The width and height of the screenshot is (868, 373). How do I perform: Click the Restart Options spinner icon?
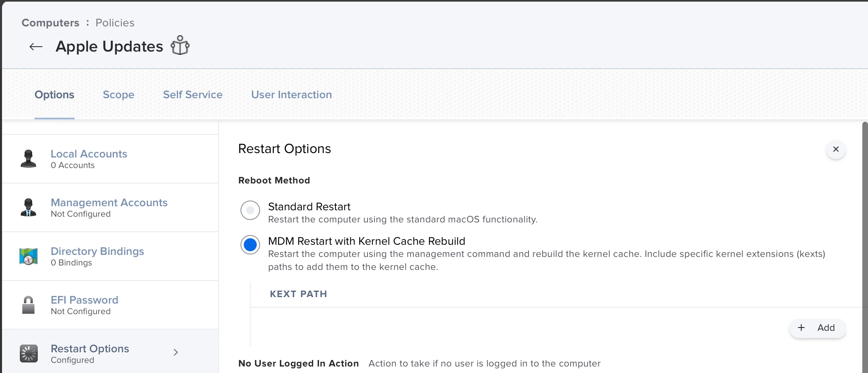[x=28, y=354]
